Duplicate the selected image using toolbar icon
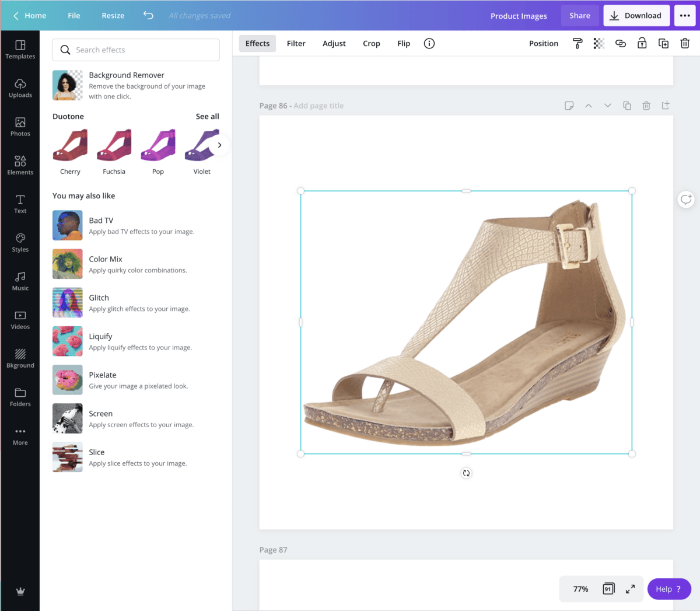This screenshot has width=700, height=611. [663, 43]
